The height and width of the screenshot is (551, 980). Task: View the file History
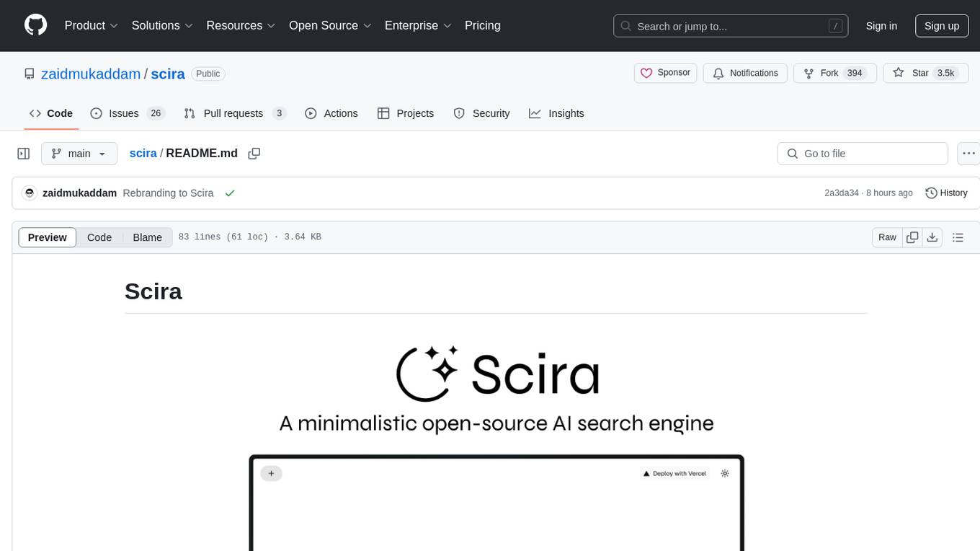click(946, 193)
